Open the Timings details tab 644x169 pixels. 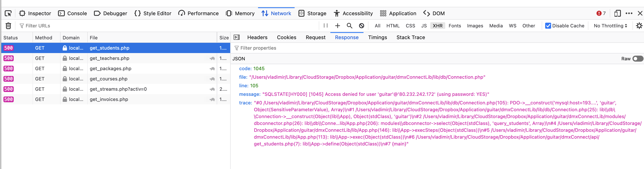pyautogui.click(x=377, y=37)
